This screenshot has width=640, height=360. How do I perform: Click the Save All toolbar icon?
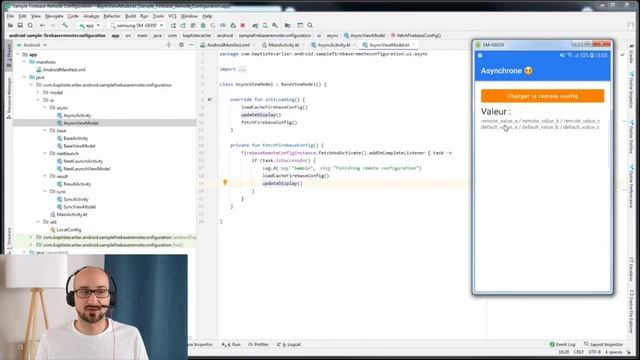20,25
